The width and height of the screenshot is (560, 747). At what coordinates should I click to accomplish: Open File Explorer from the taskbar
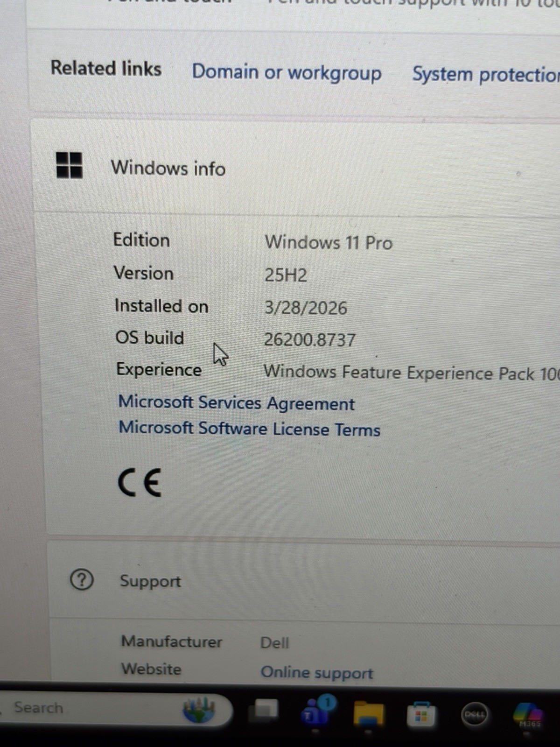coord(368,714)
